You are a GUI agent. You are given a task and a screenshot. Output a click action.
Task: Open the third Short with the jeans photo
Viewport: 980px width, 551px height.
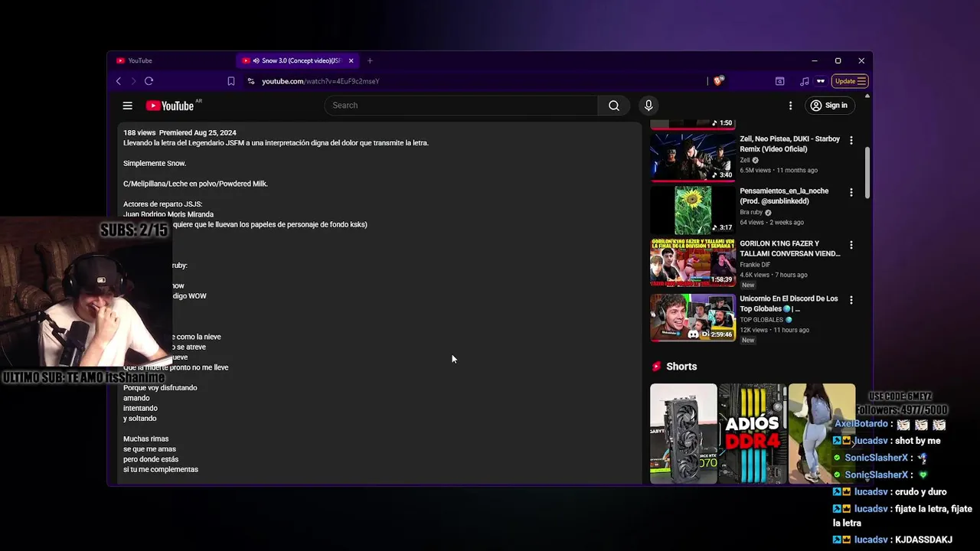[822, 433]
